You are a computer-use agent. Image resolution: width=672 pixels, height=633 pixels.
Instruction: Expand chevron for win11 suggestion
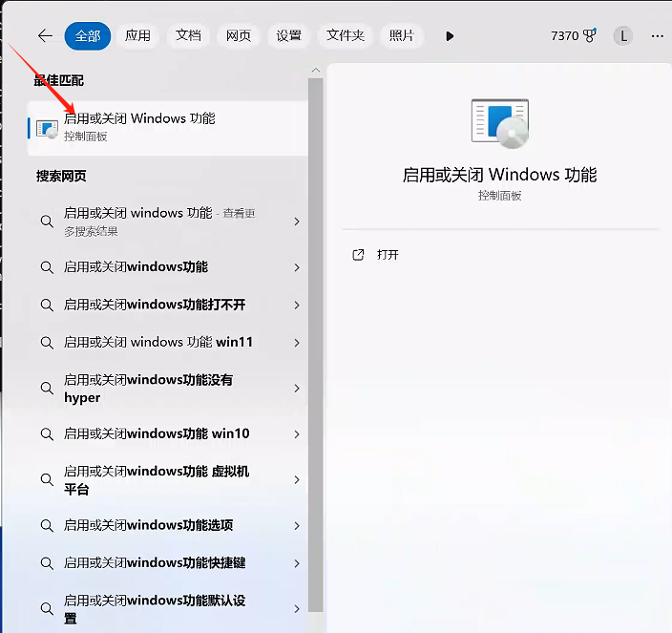(297, 343)
